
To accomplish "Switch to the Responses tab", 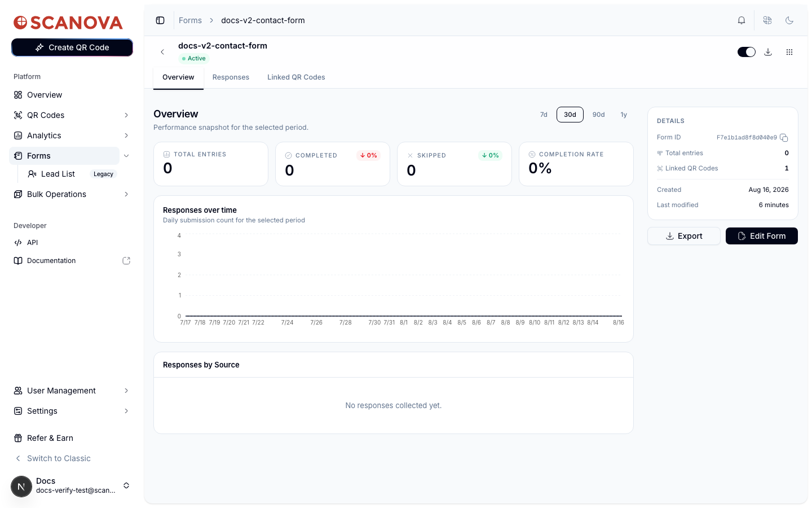I will point(231,77).
